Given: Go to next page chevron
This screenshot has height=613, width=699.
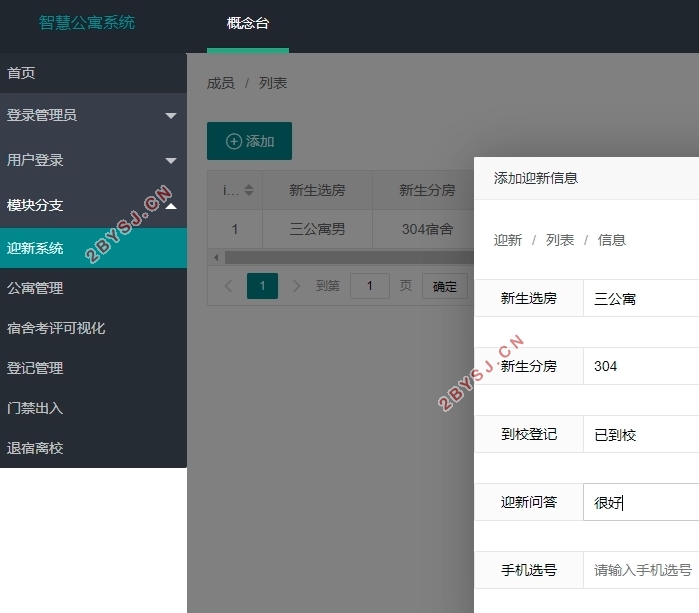Looking at the screenshot, I should tap(296, 286).
